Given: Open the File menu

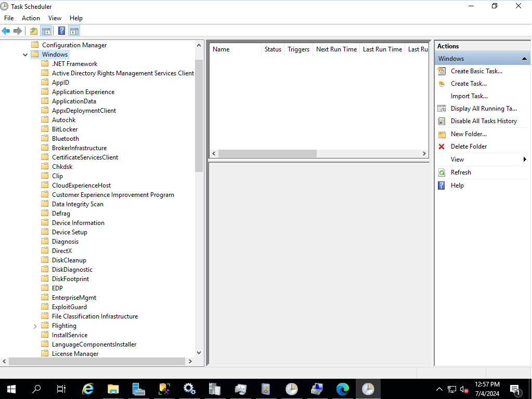Looking at the screenshot, I should 9,18.
